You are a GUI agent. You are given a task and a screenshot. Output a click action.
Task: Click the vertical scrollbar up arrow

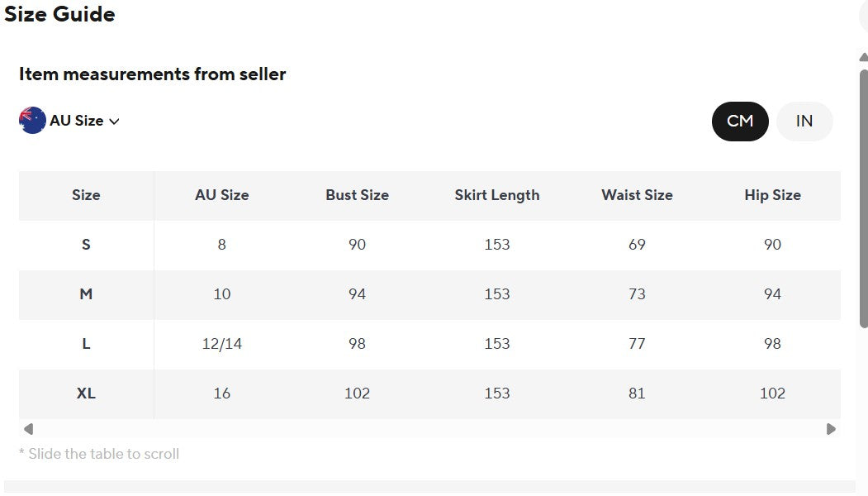point(864,57)
